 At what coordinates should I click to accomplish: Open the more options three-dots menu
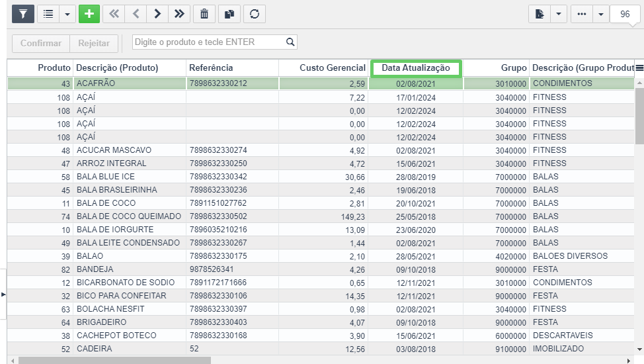[582, 14]
